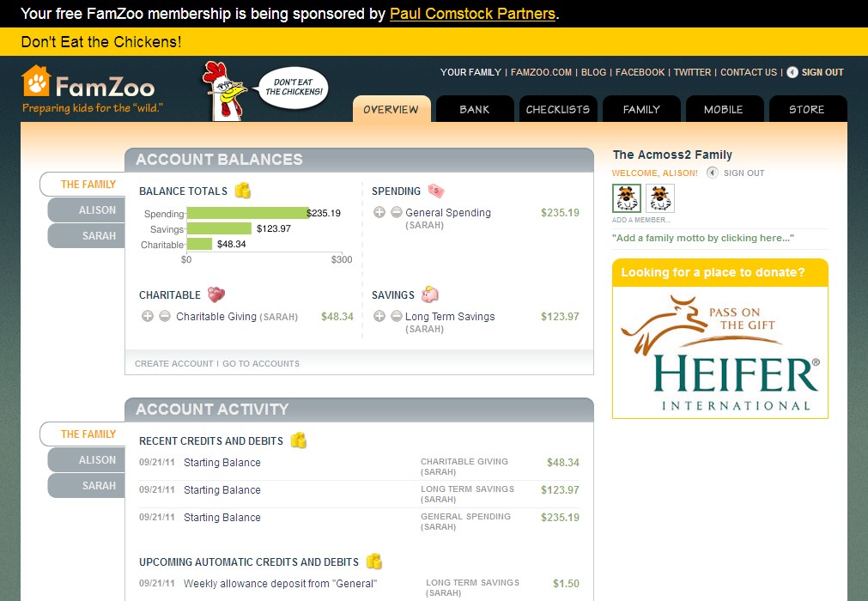The height and width of the screenshot is (601, 868).
Task: Open the Contact Us link
Action: point(749,72)
